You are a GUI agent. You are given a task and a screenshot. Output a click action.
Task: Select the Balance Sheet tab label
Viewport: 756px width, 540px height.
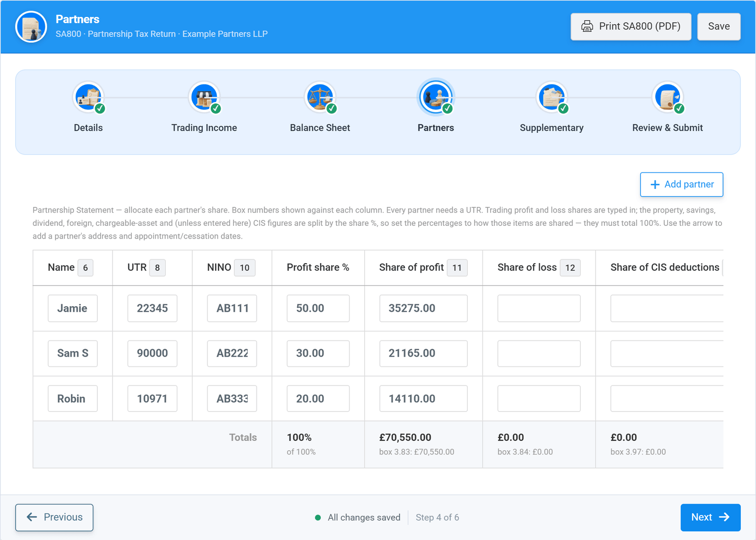pos(320,128)
